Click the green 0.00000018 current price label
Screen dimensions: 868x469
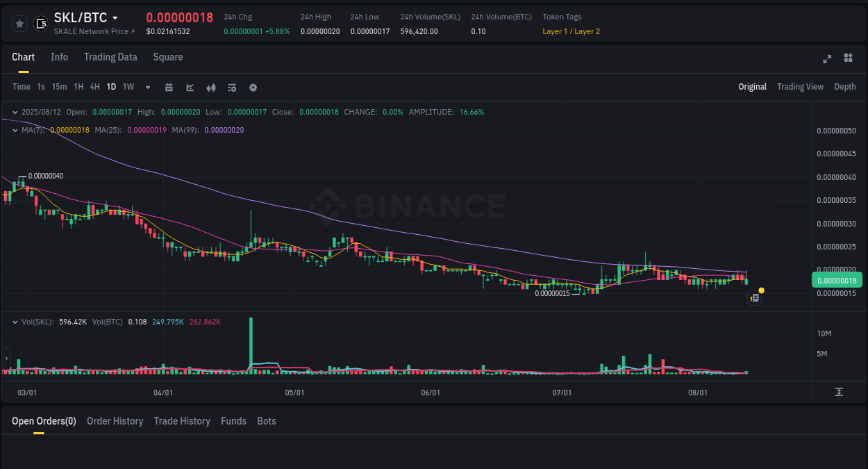click(x=837, y=280)
